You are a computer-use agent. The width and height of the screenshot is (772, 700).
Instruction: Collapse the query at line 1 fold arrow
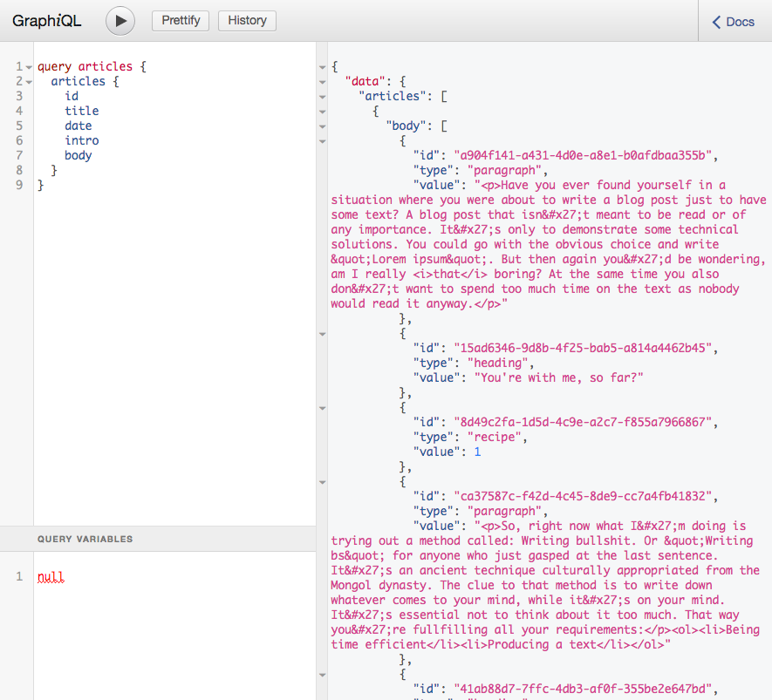[29, 67]
